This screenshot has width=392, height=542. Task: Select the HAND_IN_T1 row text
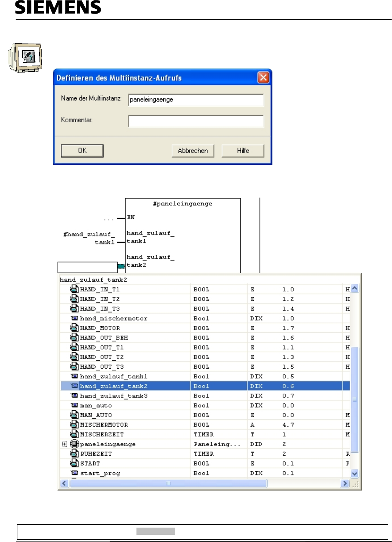pos(100,289)
